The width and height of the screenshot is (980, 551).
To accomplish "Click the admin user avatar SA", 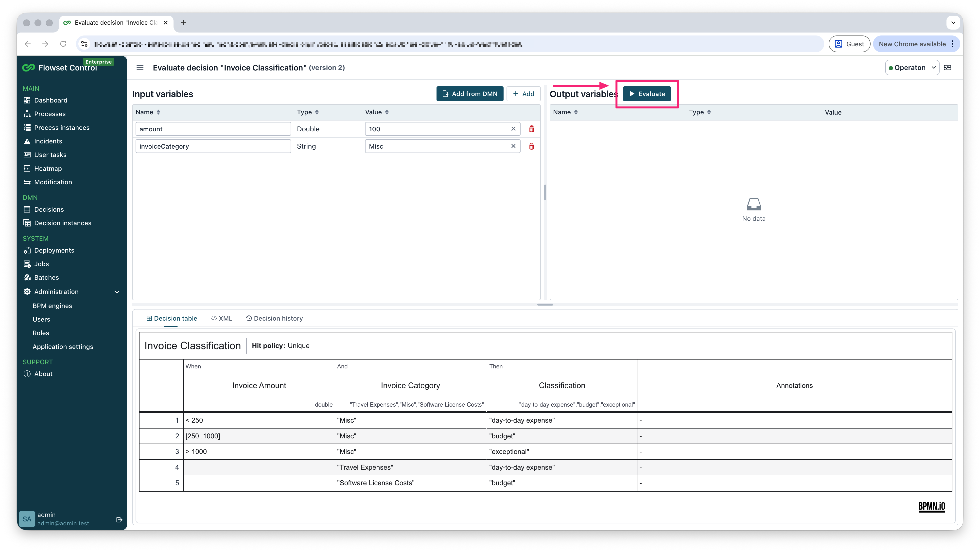I will tap(27, 519).
